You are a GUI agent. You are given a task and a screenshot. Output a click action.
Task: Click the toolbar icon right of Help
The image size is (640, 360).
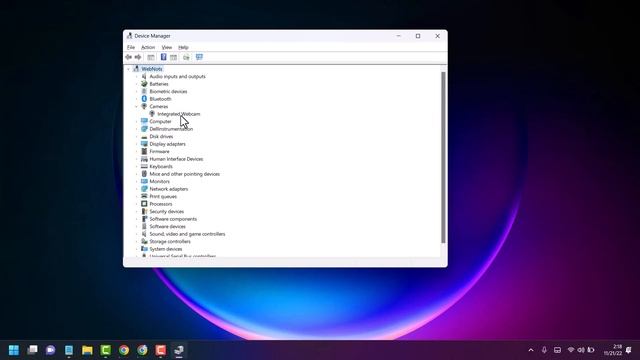point(173,57)
